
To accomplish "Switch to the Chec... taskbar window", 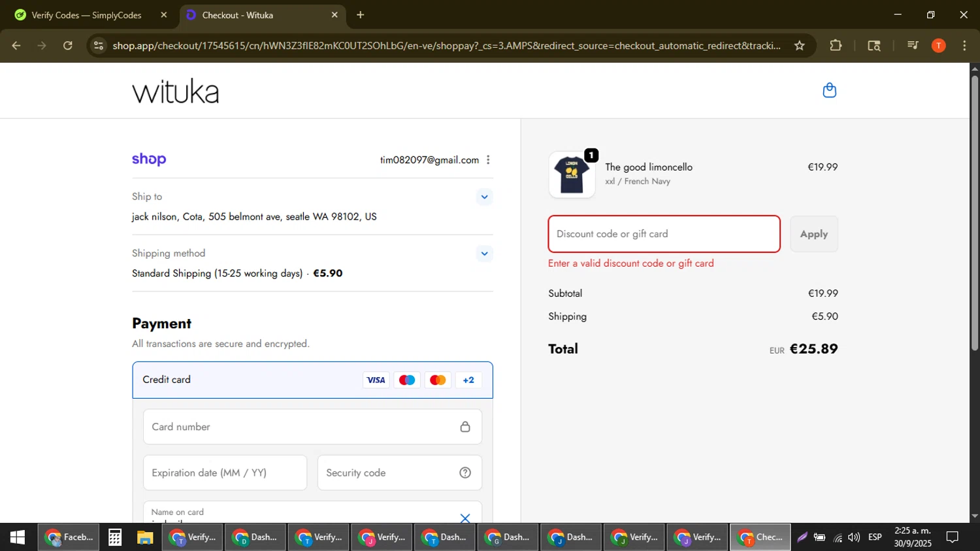I will [760, 537].
